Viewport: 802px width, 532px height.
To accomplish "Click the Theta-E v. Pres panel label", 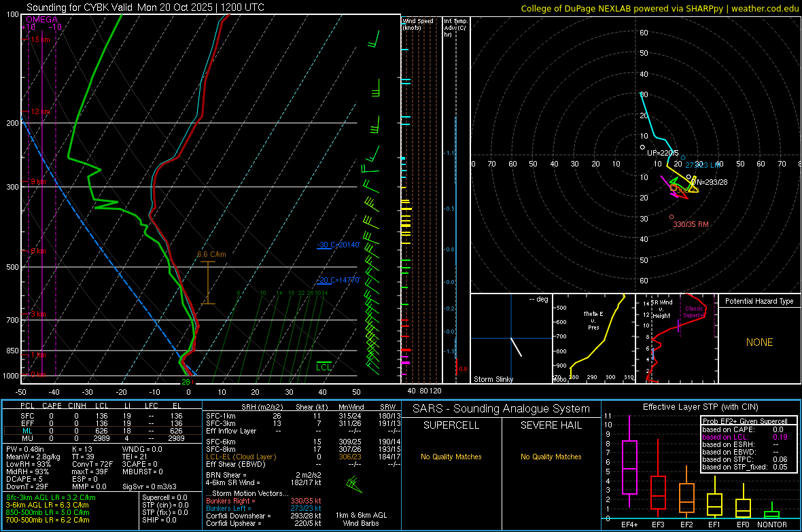I will pos(593,320).
